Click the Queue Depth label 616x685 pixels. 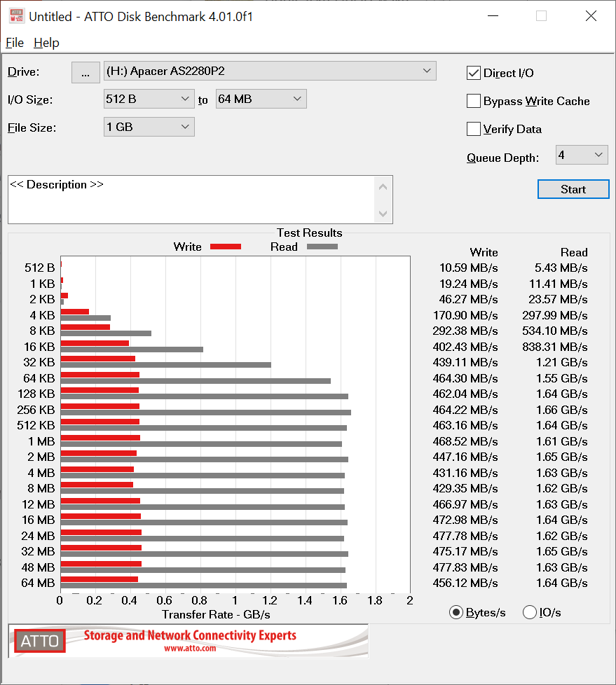click(x=502, y=158)
